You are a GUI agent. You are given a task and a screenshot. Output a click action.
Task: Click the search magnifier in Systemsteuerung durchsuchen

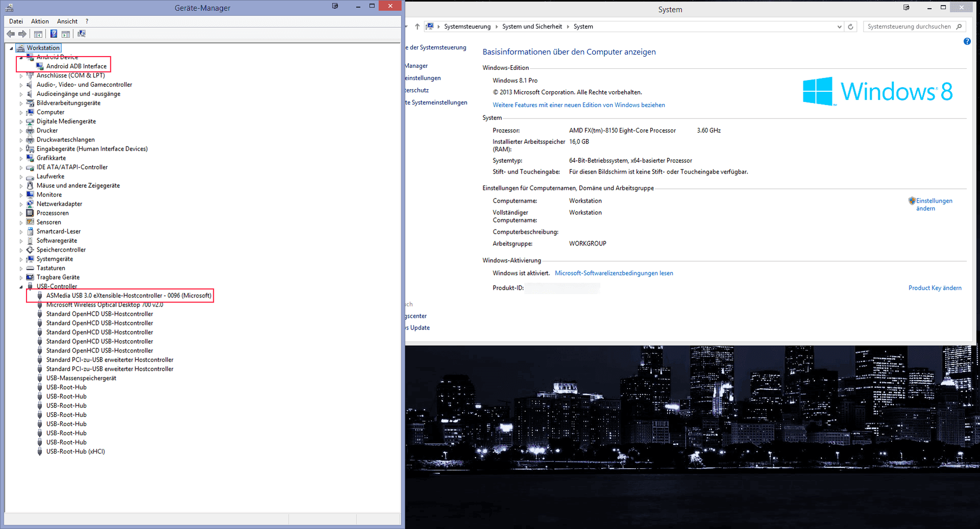coord(959,27)
